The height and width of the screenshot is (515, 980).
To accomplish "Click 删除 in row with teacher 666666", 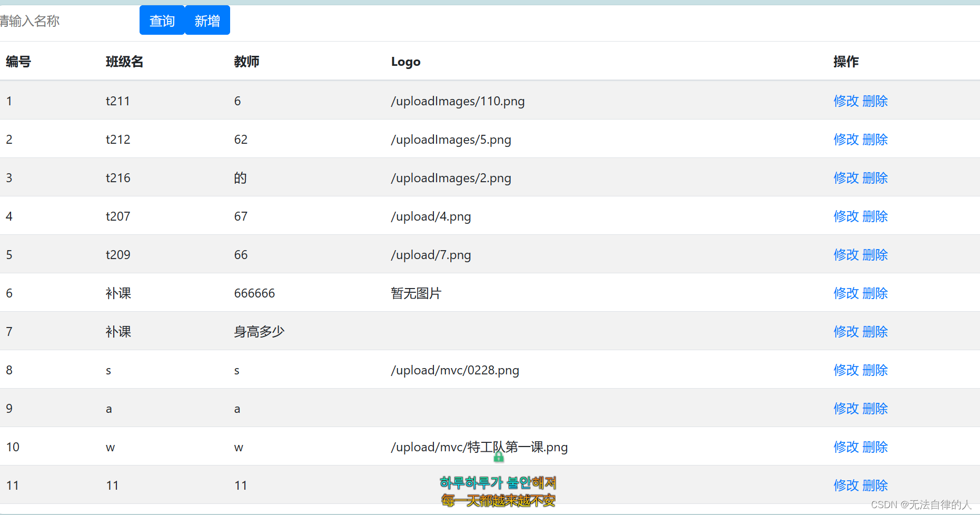I will coord(875,293).
